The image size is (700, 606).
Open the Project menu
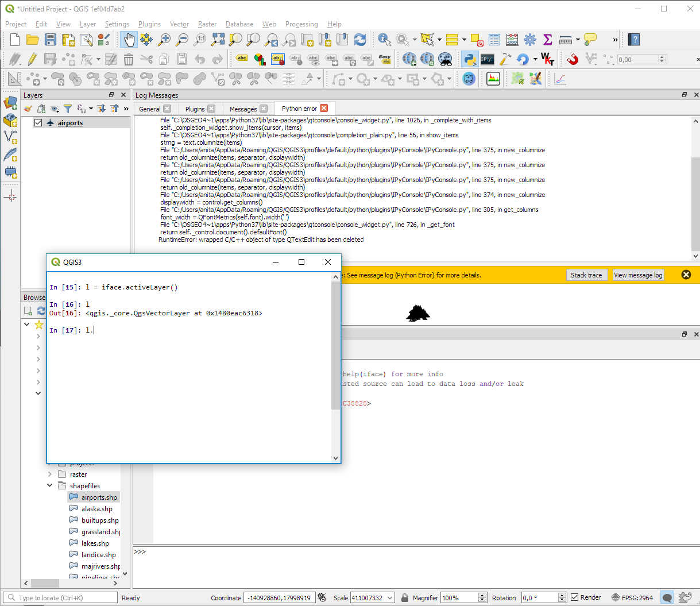tap(16, 24)
